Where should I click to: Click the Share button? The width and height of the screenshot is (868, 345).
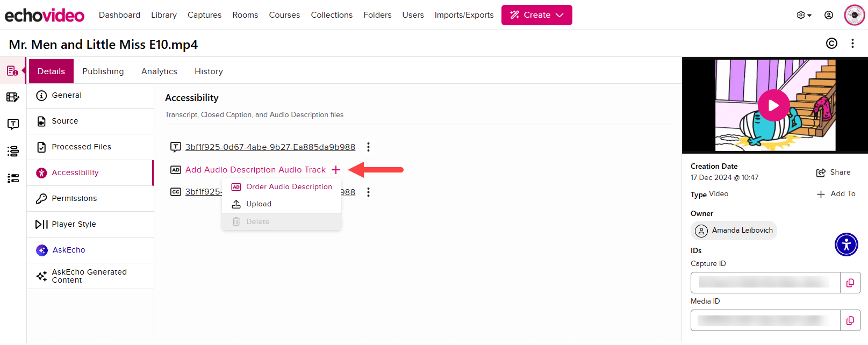834,172
